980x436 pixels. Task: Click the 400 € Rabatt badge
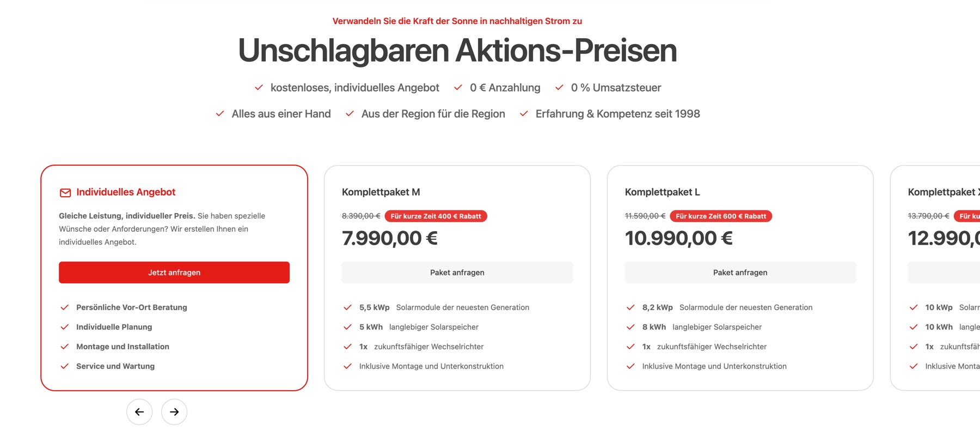[x=436, y=216]
